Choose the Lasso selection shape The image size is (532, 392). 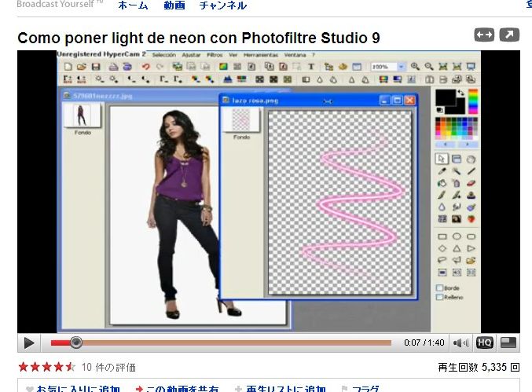(x=442, y=261)
